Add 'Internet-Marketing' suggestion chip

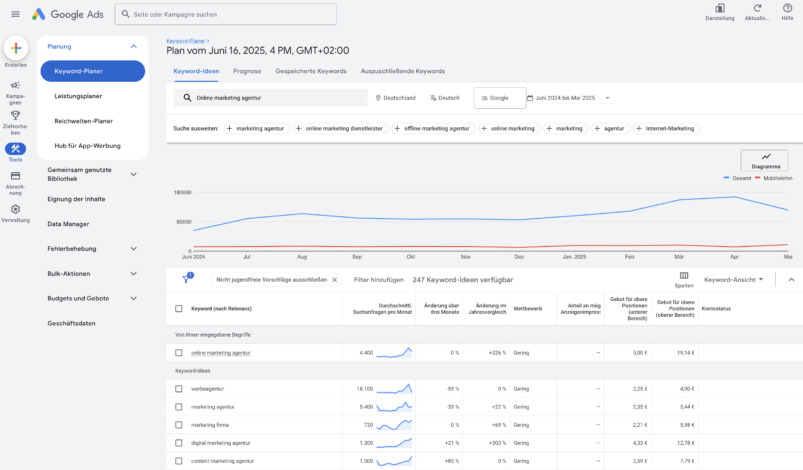665,129
